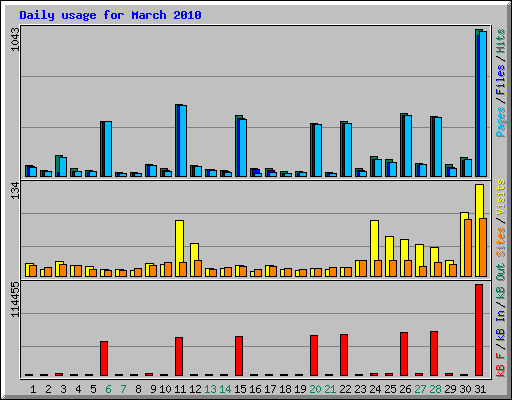The image size is (512, 400).
Task: Click the orange sites bar for day 30
Action: coord(468,248)
